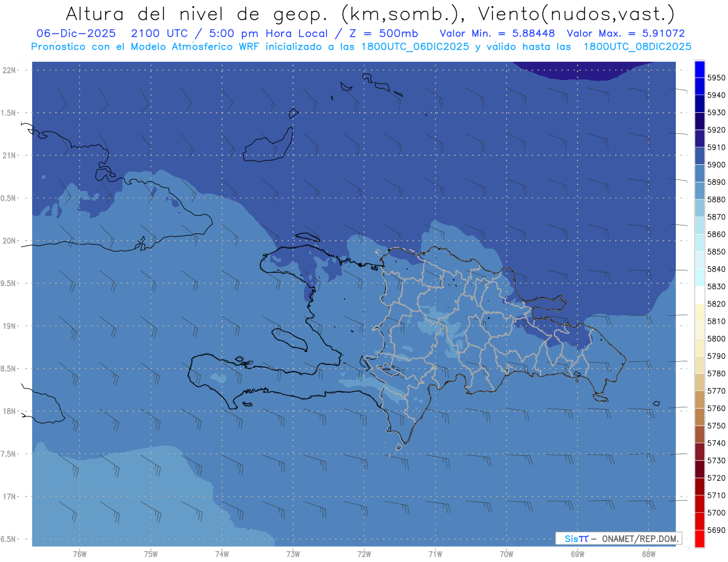Click the colorbar value "5930"
Screen dimensions: 728x562
click(x=716, y=112)
